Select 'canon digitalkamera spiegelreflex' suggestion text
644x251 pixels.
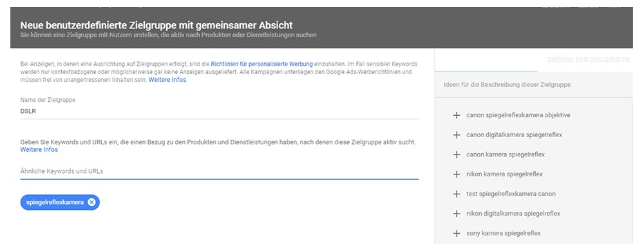click(x=514, y=135)
